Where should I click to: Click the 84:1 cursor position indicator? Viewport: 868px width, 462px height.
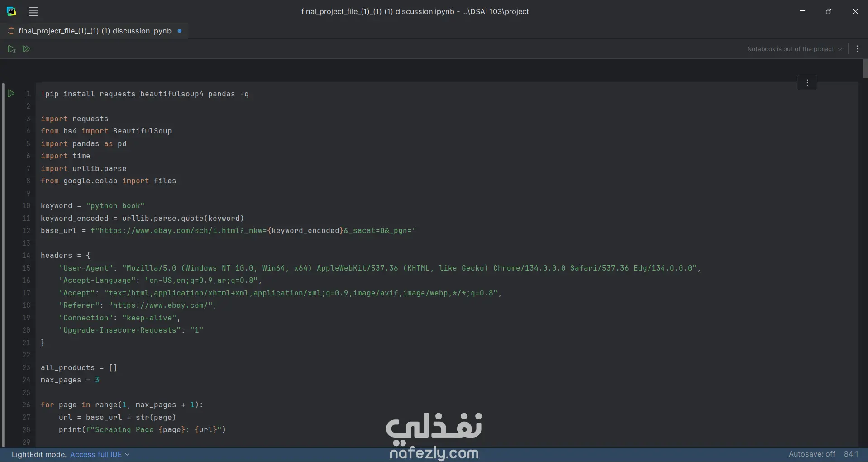(851, 454)
